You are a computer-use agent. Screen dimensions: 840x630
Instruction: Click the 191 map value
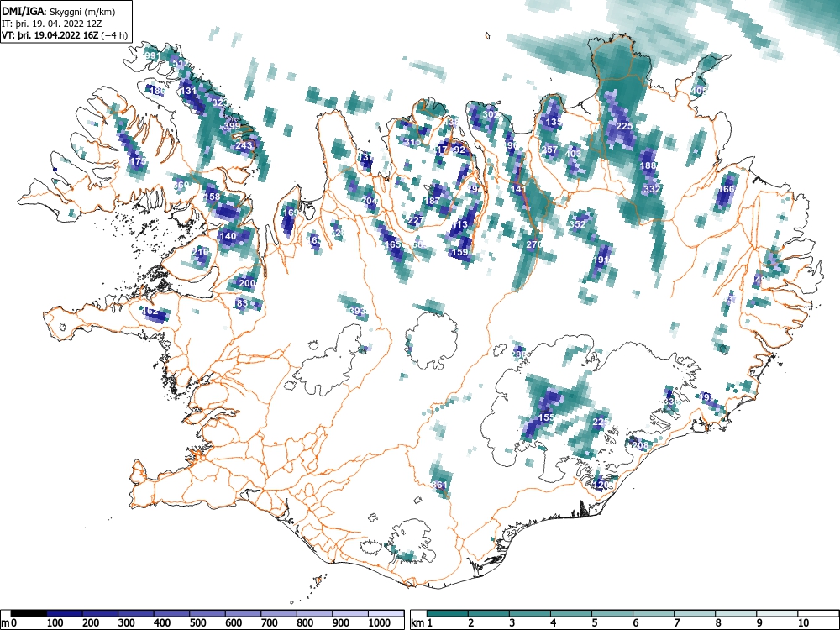pos(601,260)
